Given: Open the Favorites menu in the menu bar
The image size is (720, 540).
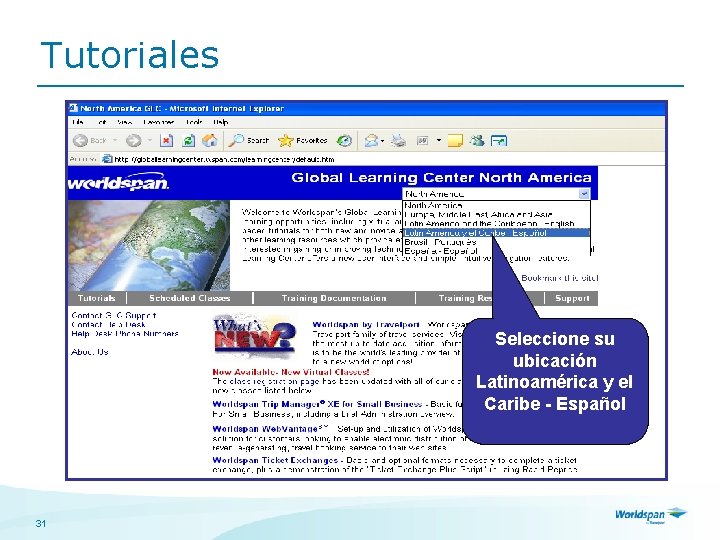Looking at the screenshot, I should [x=158, y=122].
